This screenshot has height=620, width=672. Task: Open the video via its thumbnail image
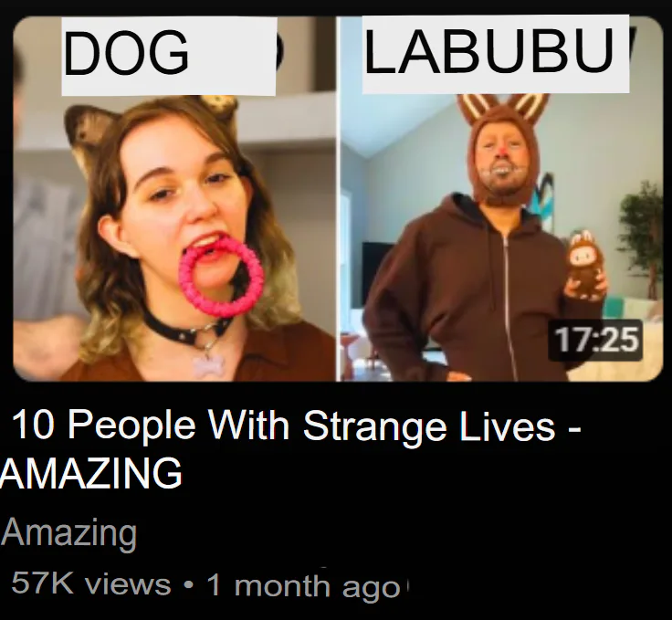(x=338, y=199)
